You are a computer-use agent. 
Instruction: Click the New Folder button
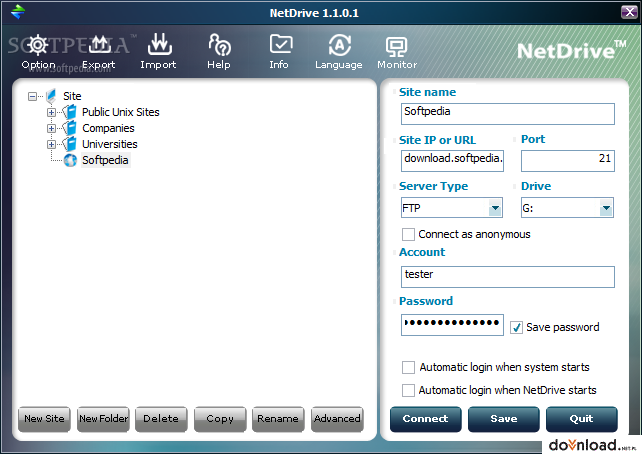(x=103, y=419)
